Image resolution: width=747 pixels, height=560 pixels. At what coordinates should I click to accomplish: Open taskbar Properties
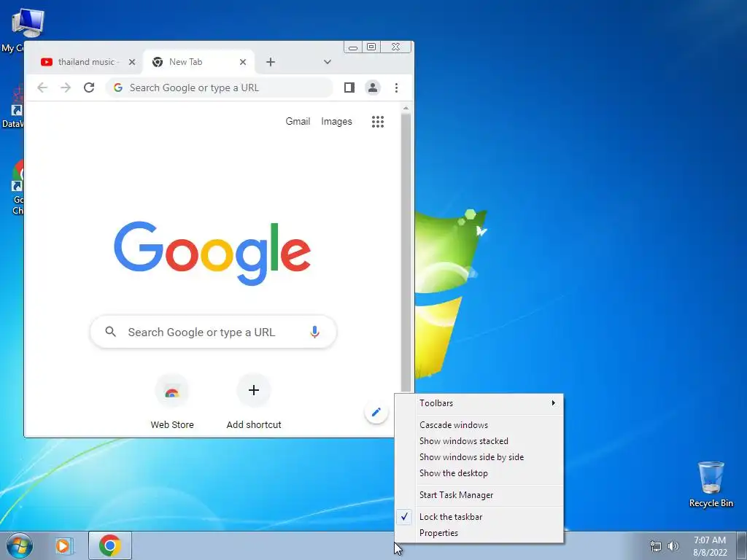coord(479,533)
